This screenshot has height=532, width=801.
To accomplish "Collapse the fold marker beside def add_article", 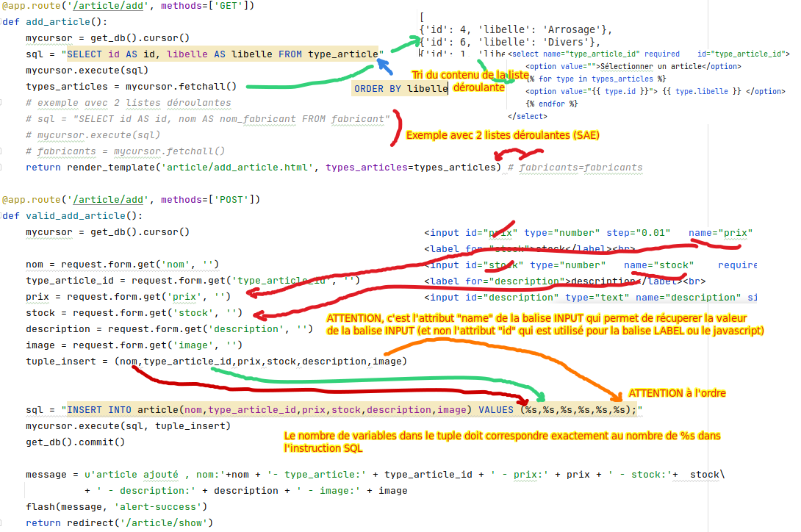I will click(3, 22).
